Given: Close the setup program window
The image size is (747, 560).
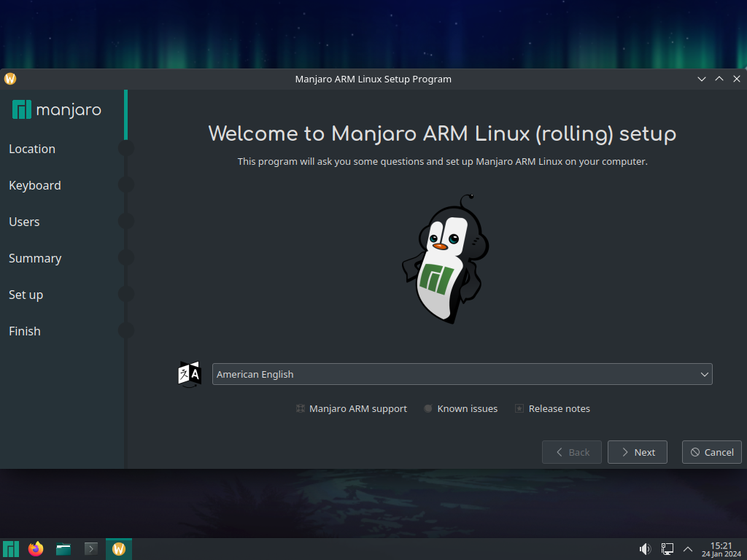Looking at the screenshot, I should (x=737, y=79).
